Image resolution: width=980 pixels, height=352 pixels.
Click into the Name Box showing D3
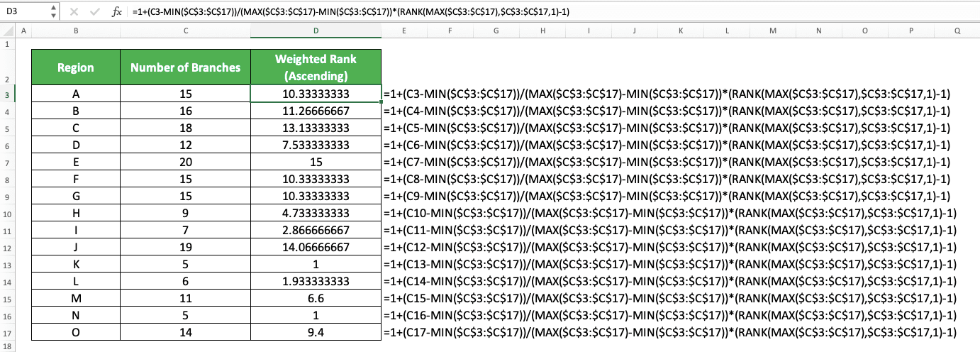(25, 12)
